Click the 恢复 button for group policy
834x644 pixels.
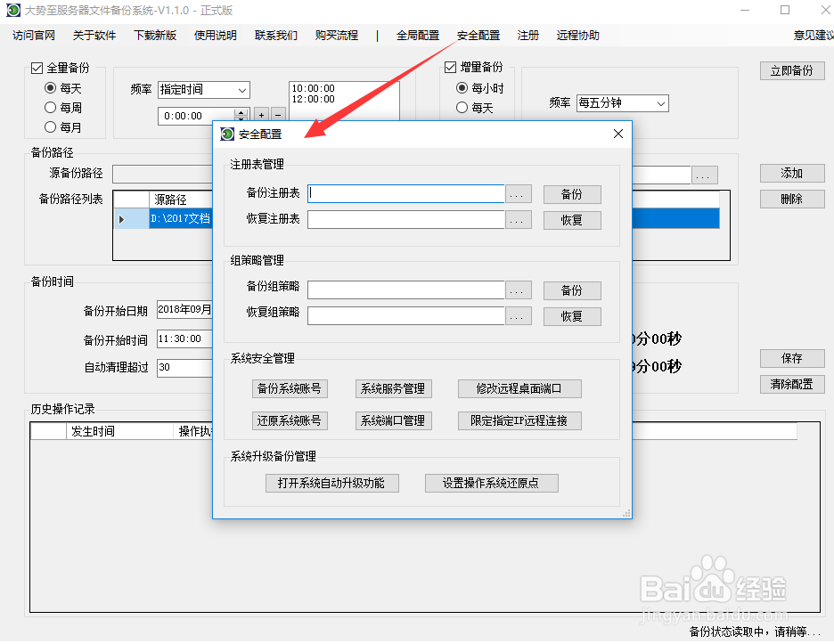click(572, 316)
